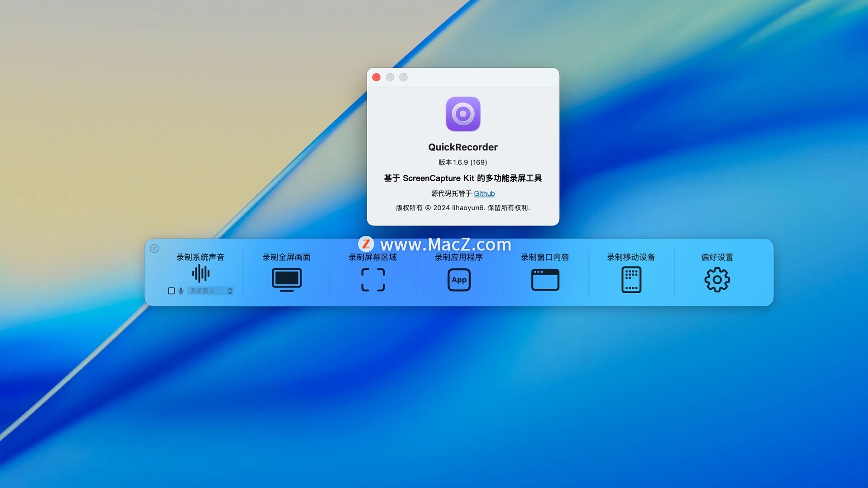Click the 录制全屏画面 label

(287, 257)
